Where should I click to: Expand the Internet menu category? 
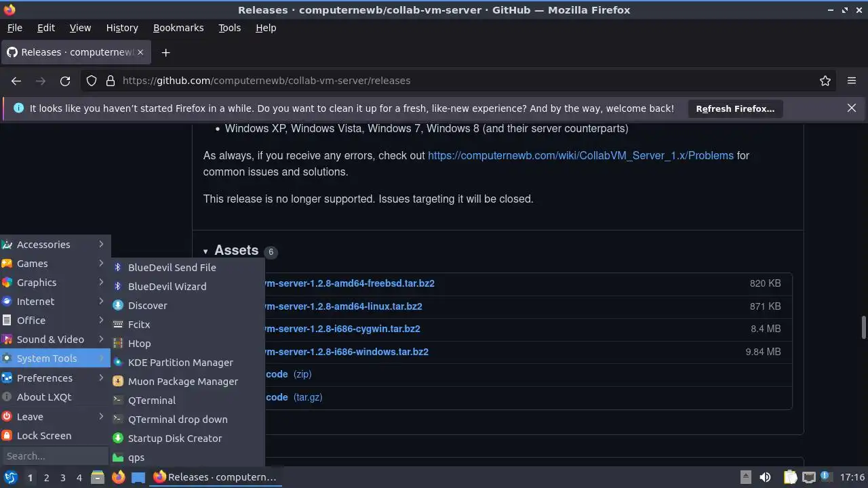pos(55,302)
